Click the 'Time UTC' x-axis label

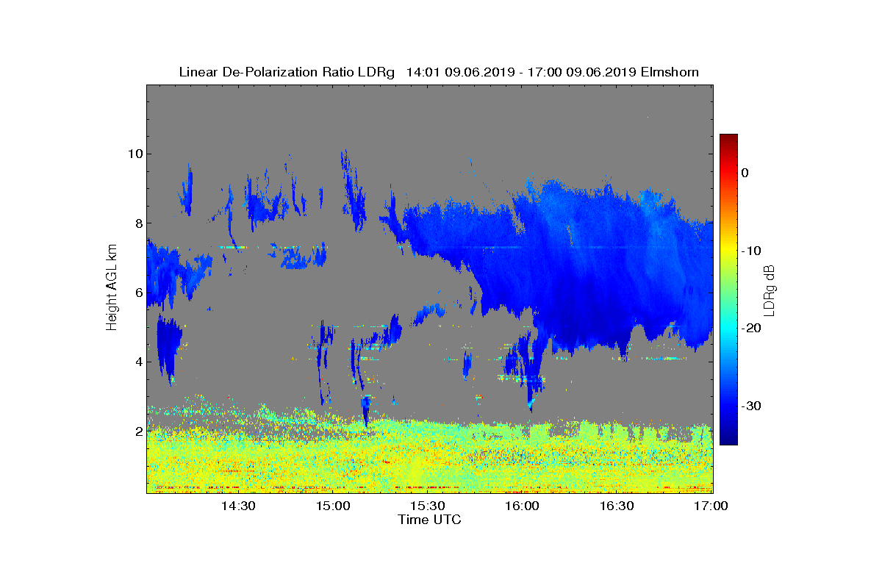click(430, 520)
